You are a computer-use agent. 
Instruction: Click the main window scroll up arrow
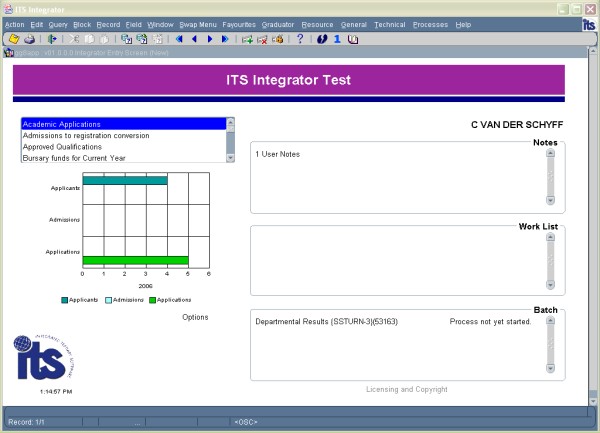593,51
